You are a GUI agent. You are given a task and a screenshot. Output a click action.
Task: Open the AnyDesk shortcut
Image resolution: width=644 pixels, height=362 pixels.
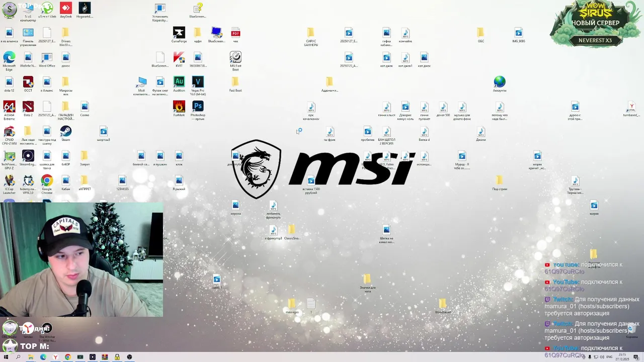coord(65,10)
